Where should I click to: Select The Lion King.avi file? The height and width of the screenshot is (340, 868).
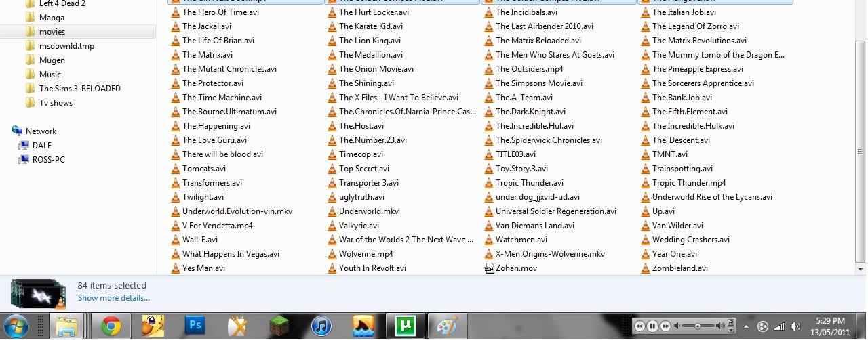(371, 41)
